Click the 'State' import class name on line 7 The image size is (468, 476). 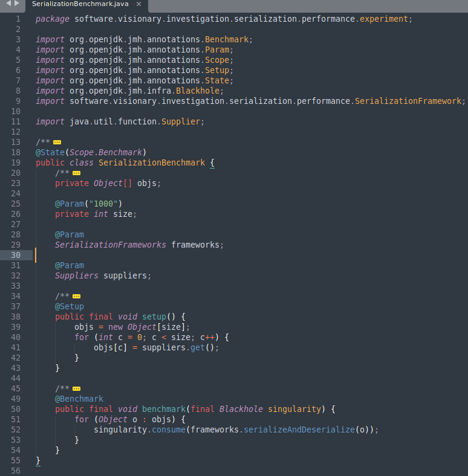point(217,81)
